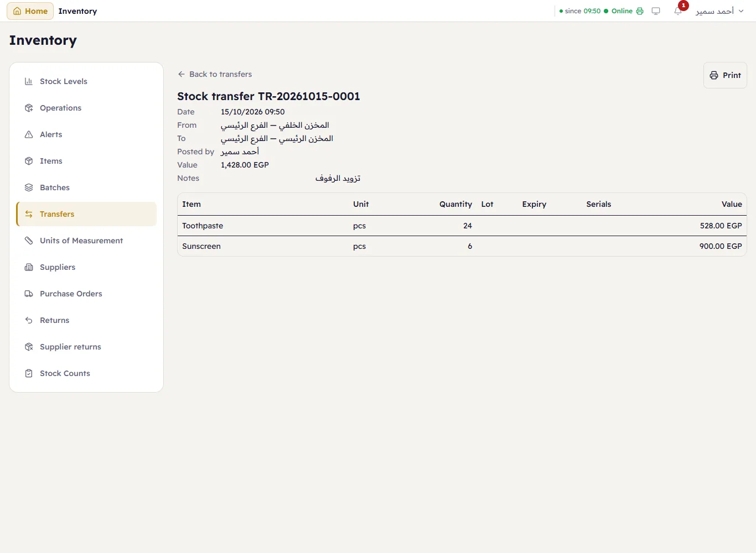Open Stock Levels section
The image size is (756, 553).
[86, 81]
